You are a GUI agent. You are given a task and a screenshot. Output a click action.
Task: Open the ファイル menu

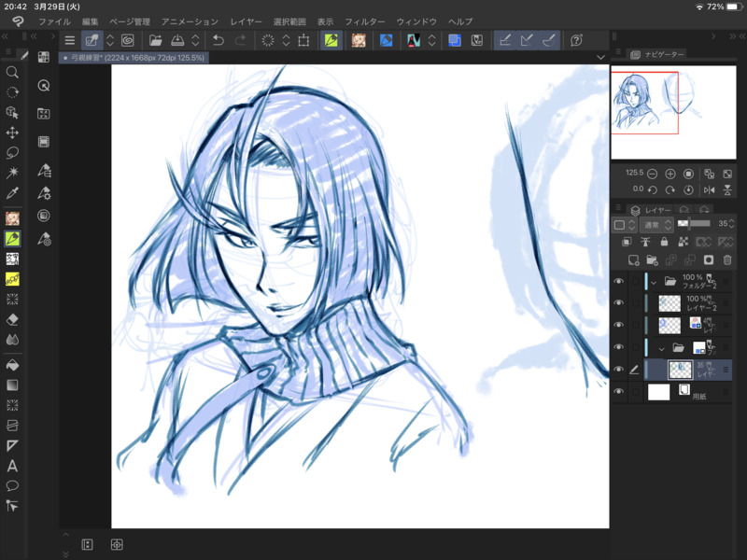54,21
